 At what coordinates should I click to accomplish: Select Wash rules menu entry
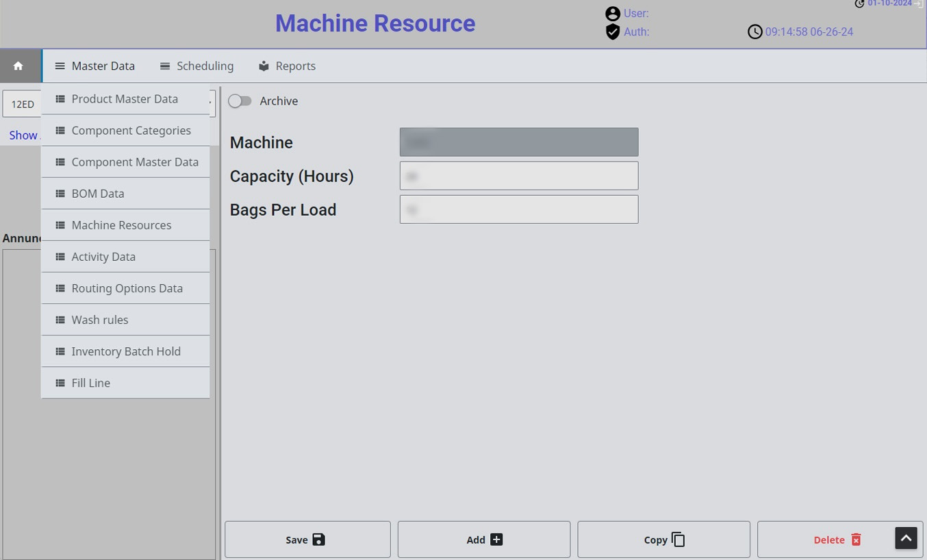[125, 320]
